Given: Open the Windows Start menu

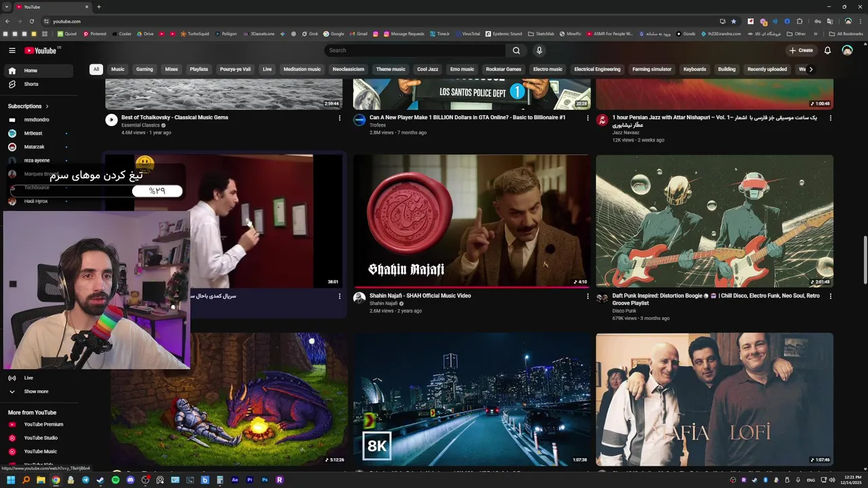Looking at the screenshot, I should pyautogui.click(x=12, y=480).
